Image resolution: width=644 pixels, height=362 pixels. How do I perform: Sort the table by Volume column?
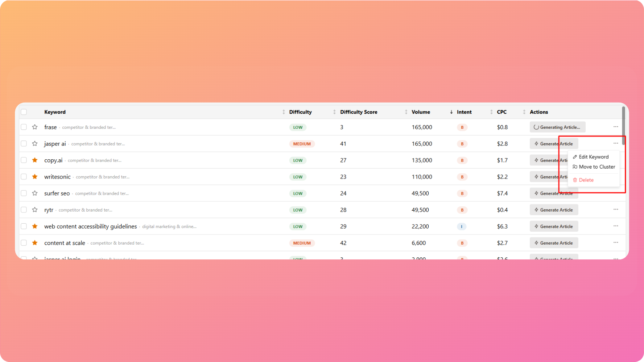[421, 112]
